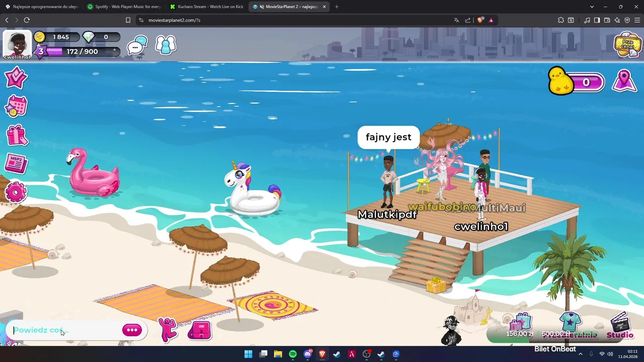644x362 pixels.
Task: Click the yellow gift box by the stairs
Action: (436, 285)
